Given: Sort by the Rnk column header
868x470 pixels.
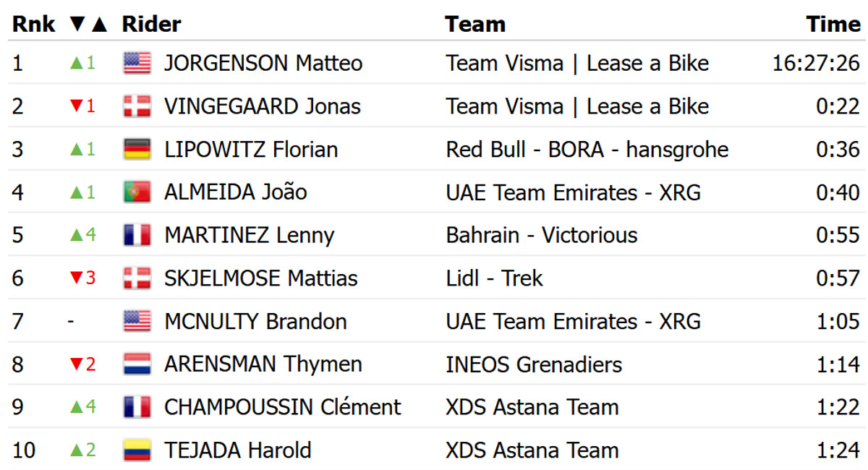Looking at the screenshot, I should (33, 25).
